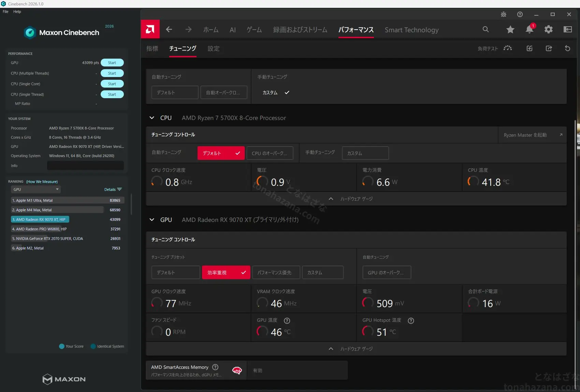580x392 pixels.
Task: Click the SmartAccess Memory 有効 field
Action: (297, 370)
